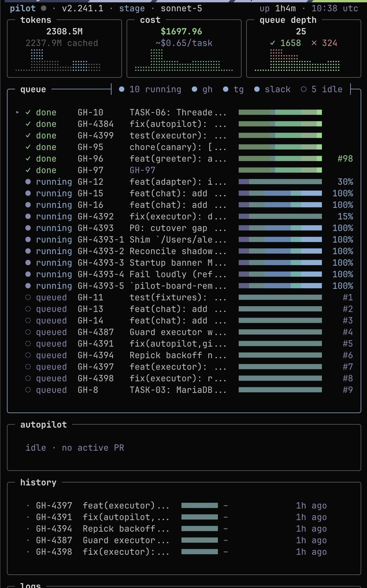Click the queued circle beside GH-8
Screen dimensions: 367x588
(x=28, y=390)
